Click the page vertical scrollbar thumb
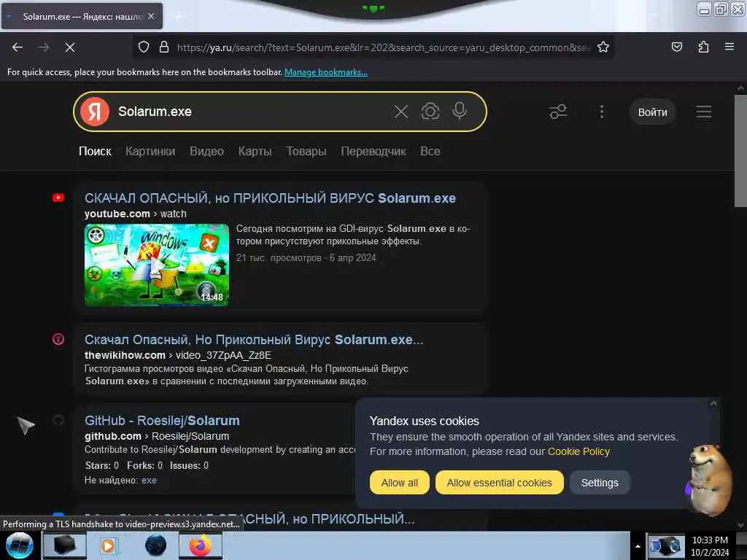The height and width of the screenshot is (560, 747). point(740,150)
